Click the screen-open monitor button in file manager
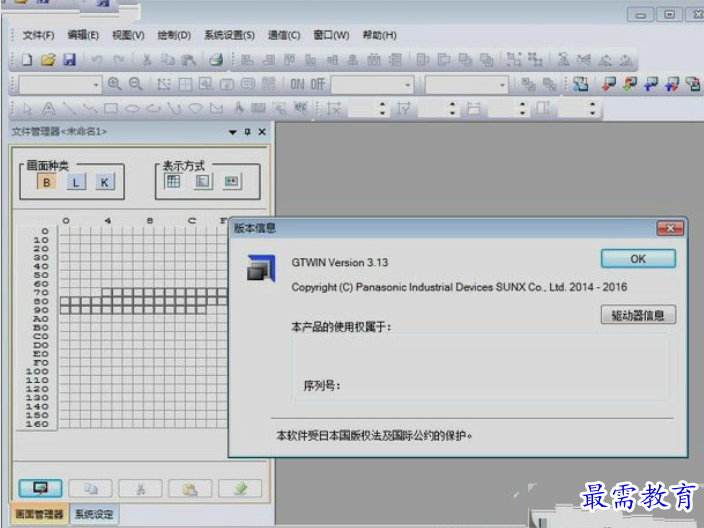The image size is (704, 528). point(40,488)
